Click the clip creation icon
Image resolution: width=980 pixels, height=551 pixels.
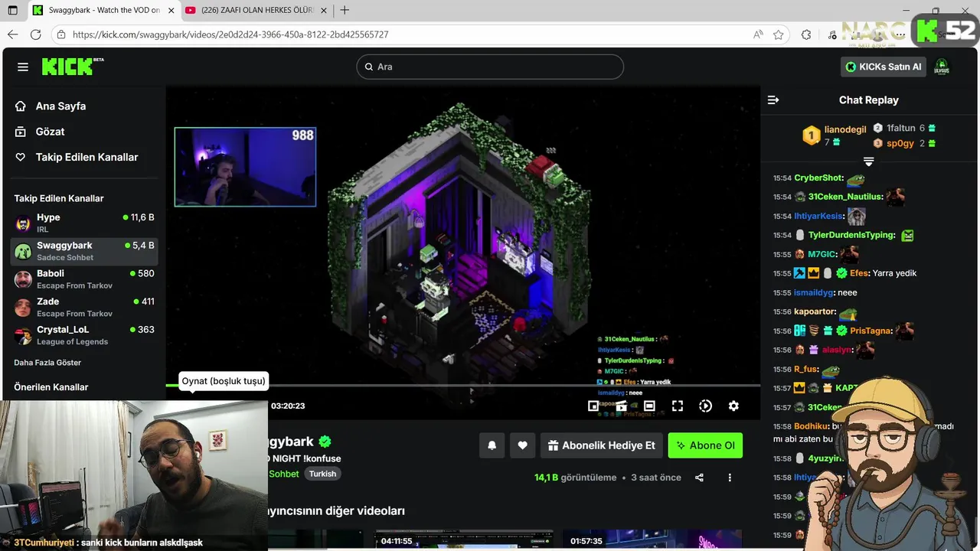click(x=621, y=406)
